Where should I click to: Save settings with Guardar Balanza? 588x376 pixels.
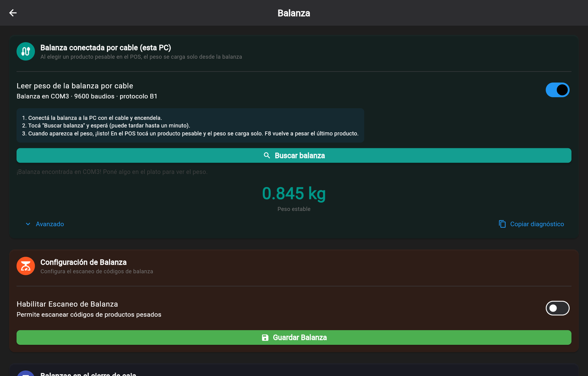click(294, 338)
